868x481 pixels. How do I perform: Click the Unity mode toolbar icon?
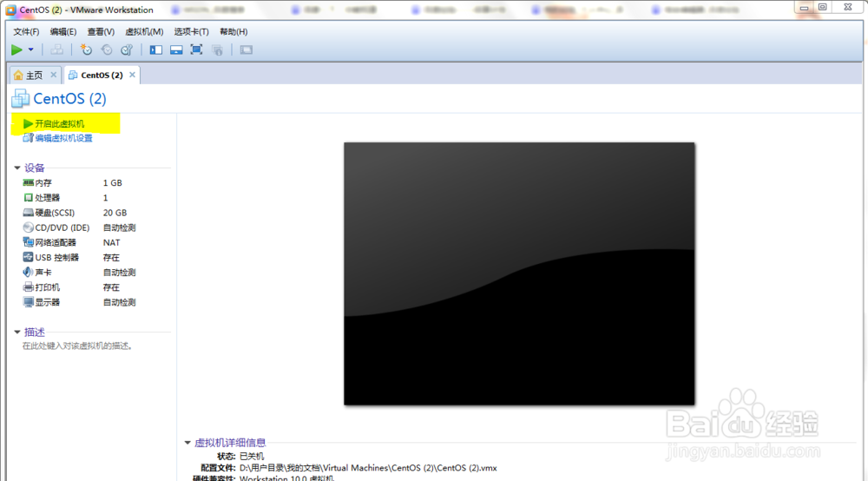218,49
